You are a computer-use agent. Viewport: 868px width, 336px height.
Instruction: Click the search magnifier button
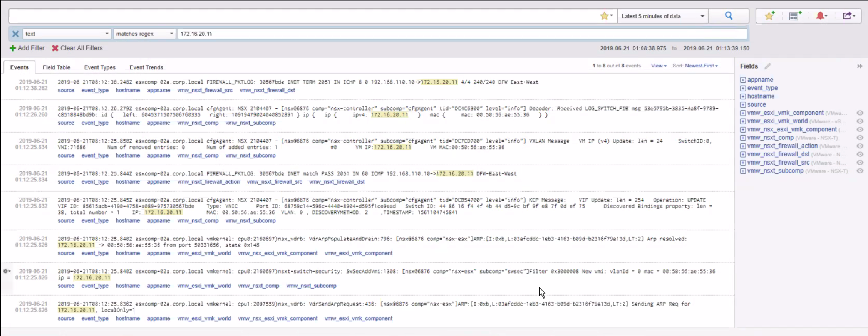click(728, 16)
